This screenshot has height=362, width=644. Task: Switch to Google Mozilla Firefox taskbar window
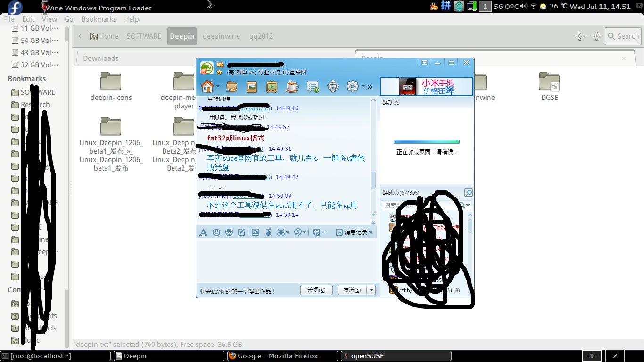pos(282,356)
